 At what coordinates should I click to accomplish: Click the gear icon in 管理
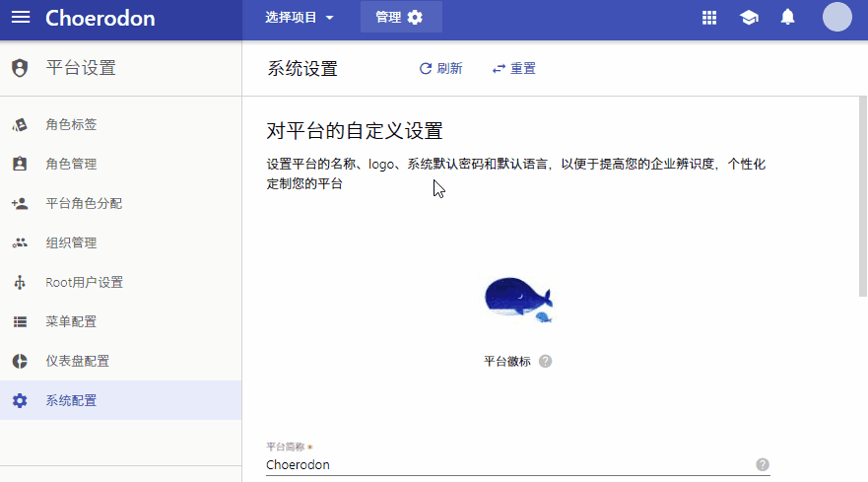(415, 18)
